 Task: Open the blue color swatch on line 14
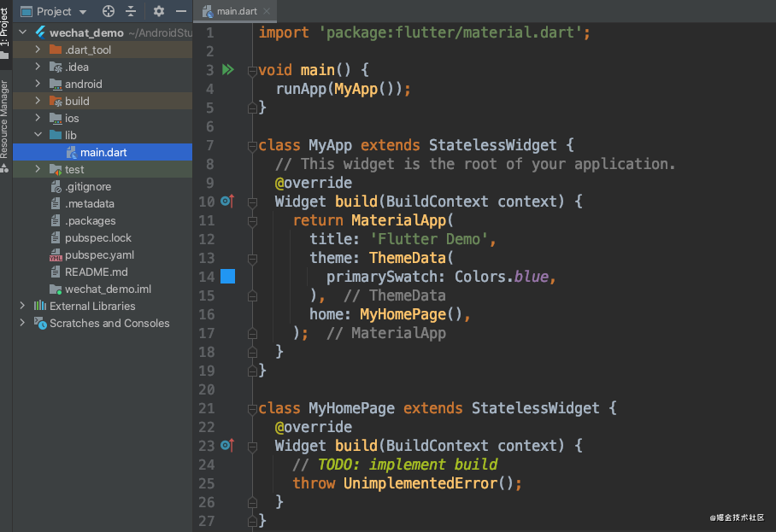click(227, 277)
